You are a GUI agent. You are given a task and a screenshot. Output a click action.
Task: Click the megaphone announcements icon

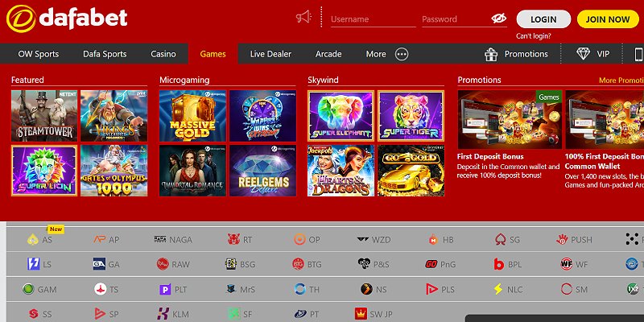[303, 17]
